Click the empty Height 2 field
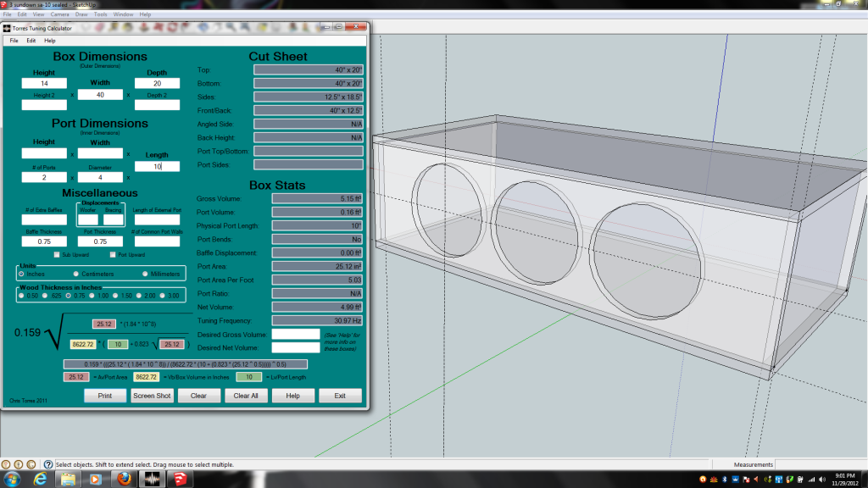 tap(44, 105)
